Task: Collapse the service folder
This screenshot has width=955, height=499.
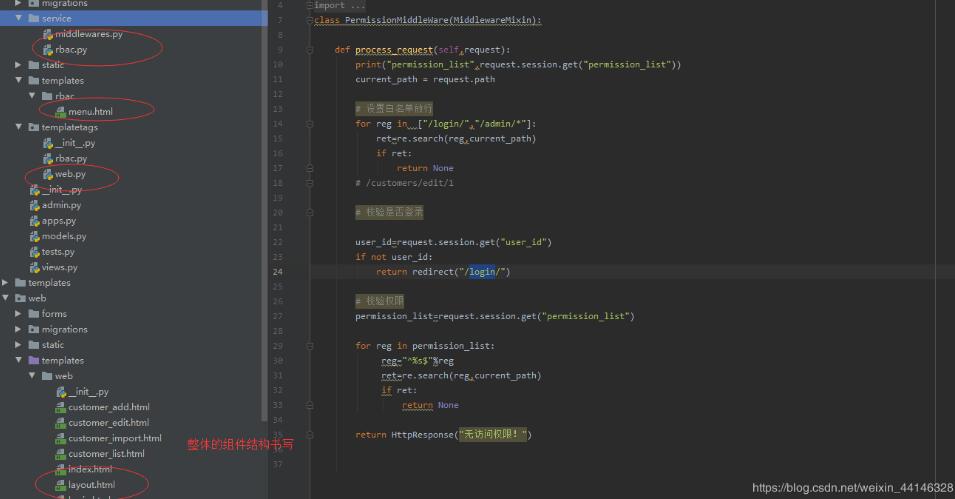Action: pyautogui.click(x=18, y=18)
